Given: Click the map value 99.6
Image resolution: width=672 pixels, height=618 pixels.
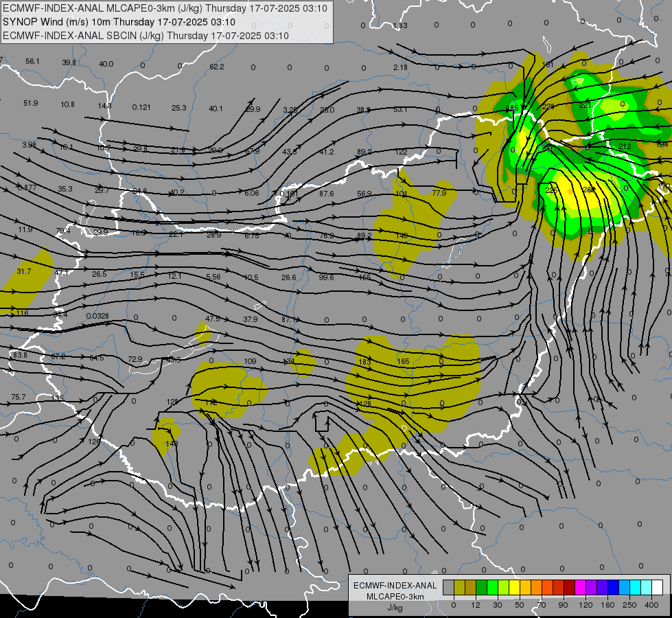Looking at the screenshot, I should click(327, 277).
